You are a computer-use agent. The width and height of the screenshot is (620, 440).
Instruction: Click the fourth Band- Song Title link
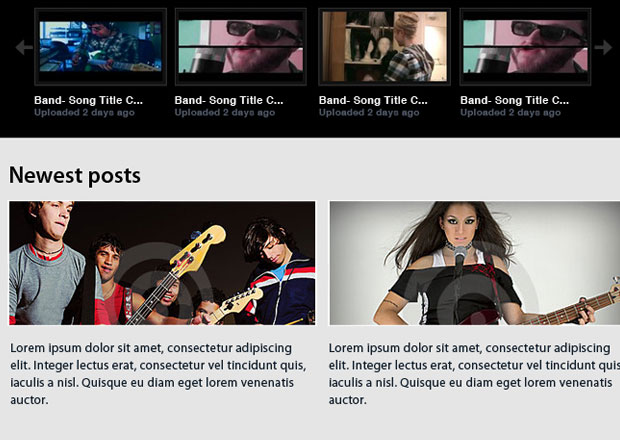(514, 100)
